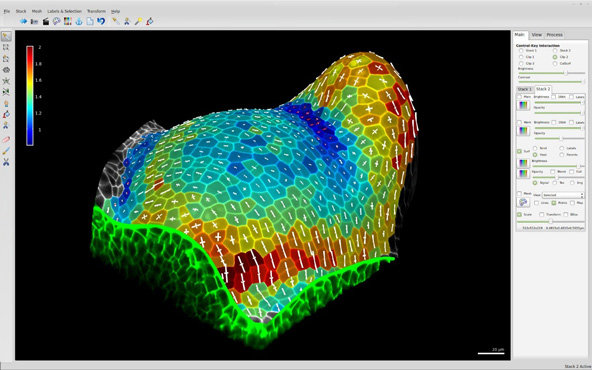
Task: Select the pink eraser tool in the left toolbar
Action: point(6,140)
